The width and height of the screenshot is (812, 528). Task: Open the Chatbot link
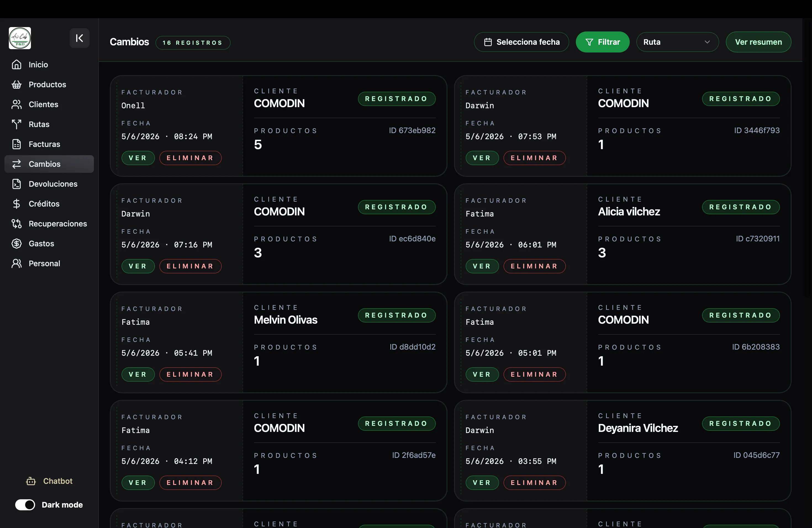(x=49, y=481)
